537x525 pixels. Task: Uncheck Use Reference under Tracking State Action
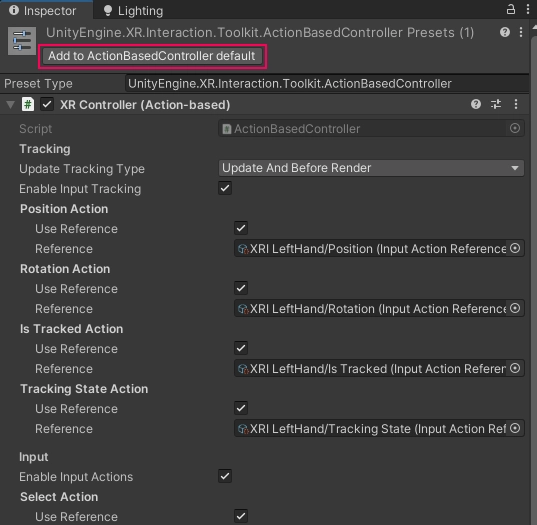coord(241,408)
